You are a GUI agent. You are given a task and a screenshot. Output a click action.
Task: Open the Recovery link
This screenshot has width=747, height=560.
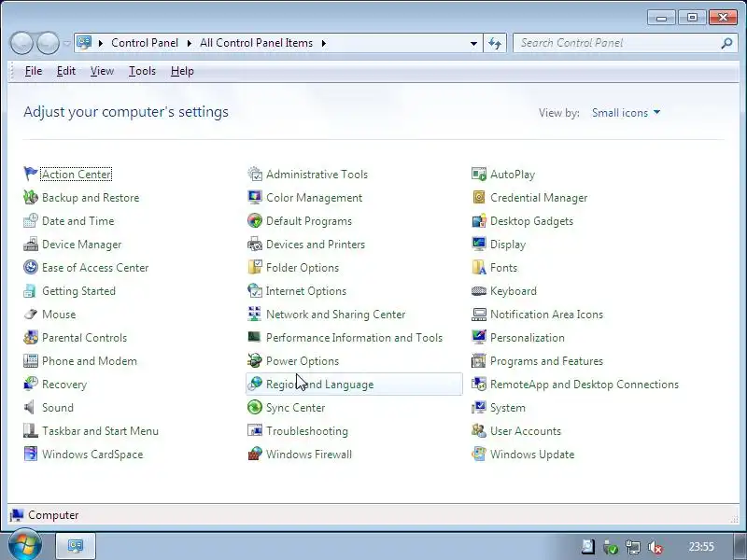pos(64,385)
